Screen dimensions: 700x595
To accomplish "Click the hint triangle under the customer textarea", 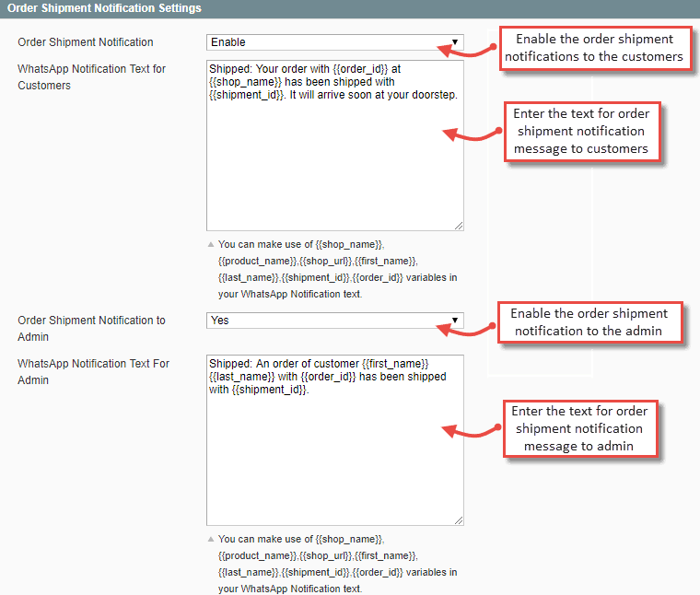I will [211, 245].
